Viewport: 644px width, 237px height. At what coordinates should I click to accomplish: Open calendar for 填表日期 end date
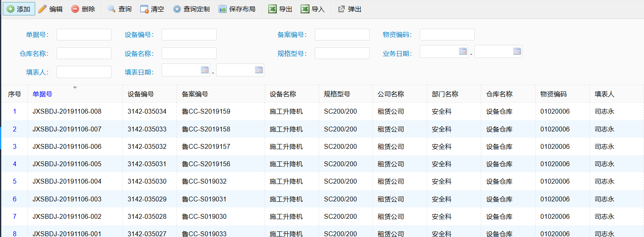pyautogui.click(x=259, y=70)
